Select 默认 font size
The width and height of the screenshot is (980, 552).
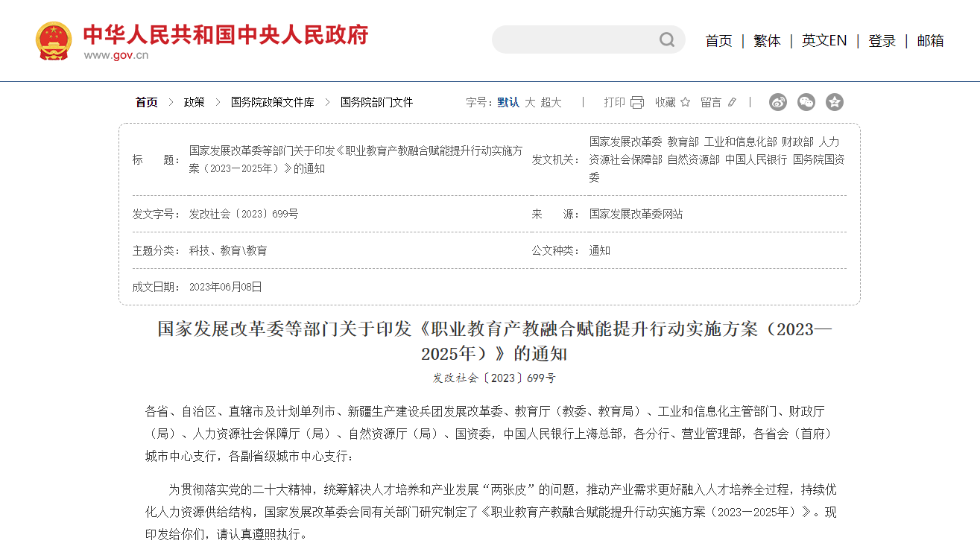coord(509,102)
